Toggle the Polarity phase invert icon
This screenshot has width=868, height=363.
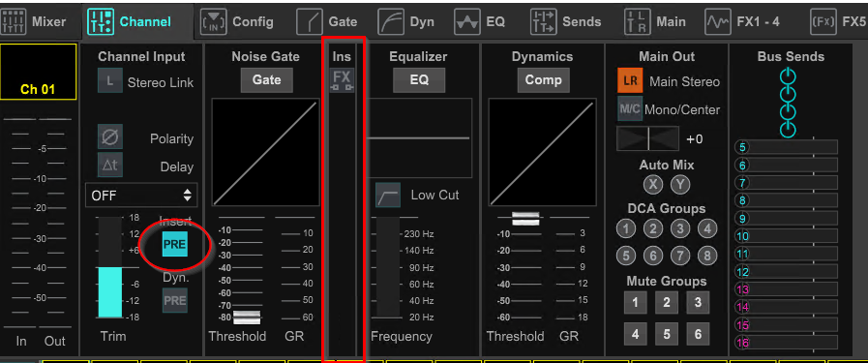(110, 136)
